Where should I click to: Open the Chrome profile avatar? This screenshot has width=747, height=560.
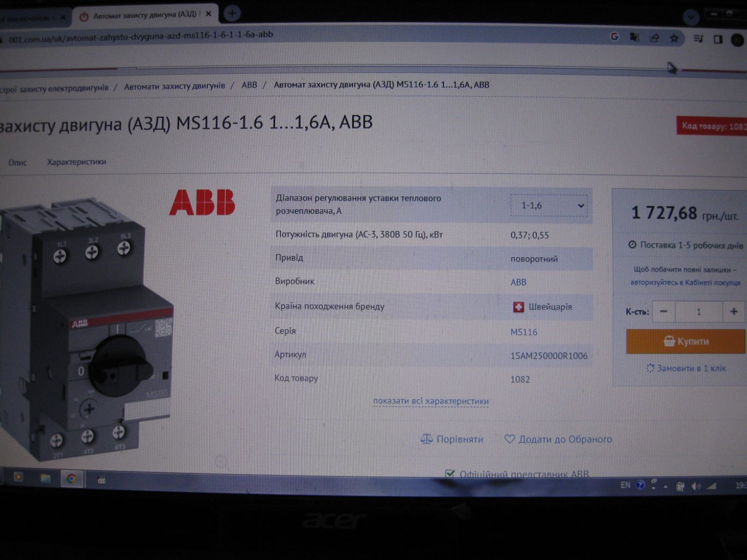737,40
